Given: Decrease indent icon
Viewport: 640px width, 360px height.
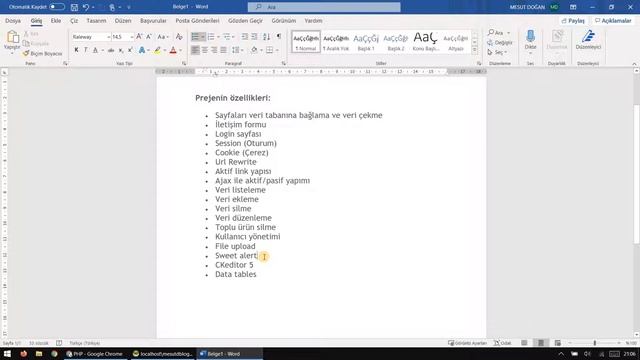Looking at the screenshot, I should [244, 37].
